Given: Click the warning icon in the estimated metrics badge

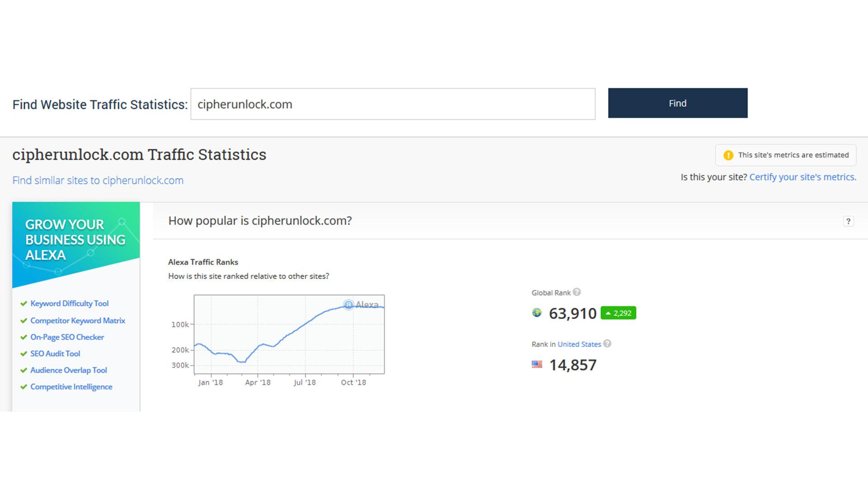Looking at the screenshot, I should pos(729,155).
